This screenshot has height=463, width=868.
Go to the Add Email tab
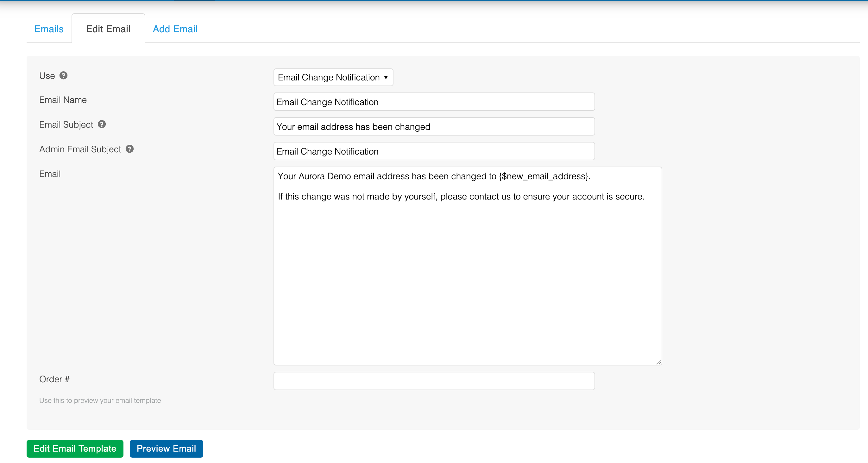(175, 29)
